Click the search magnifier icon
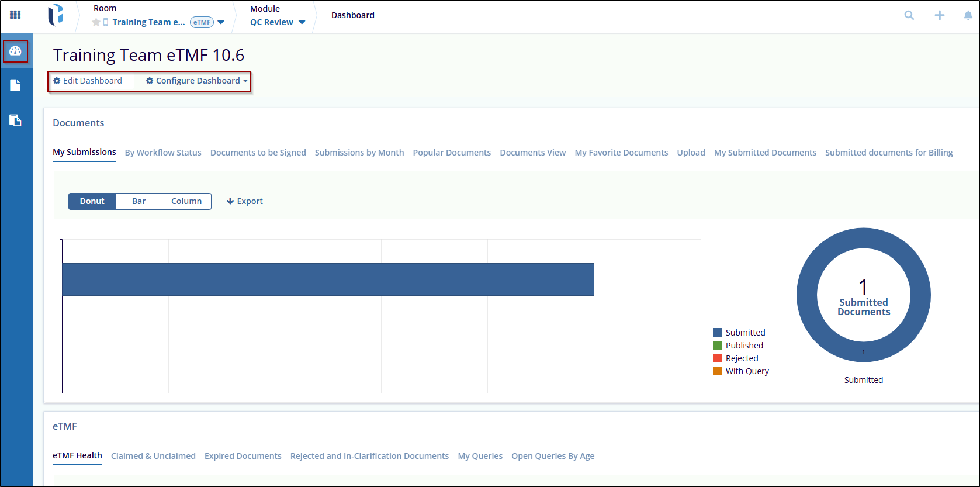 pyautogui.click(x=909, y=16)
